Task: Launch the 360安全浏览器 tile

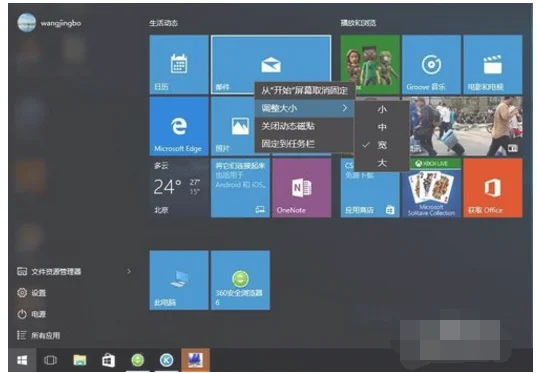Action: coord(240,280)
